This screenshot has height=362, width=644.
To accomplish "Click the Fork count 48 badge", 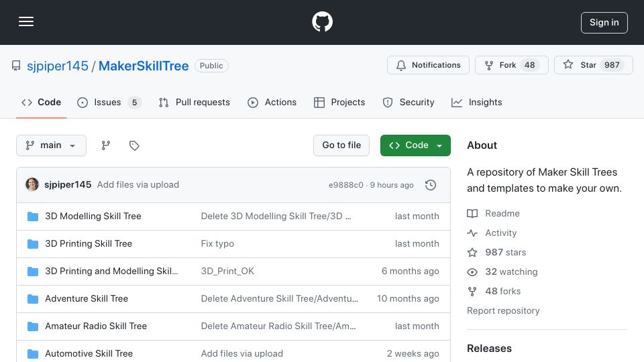I will (529, 65).
